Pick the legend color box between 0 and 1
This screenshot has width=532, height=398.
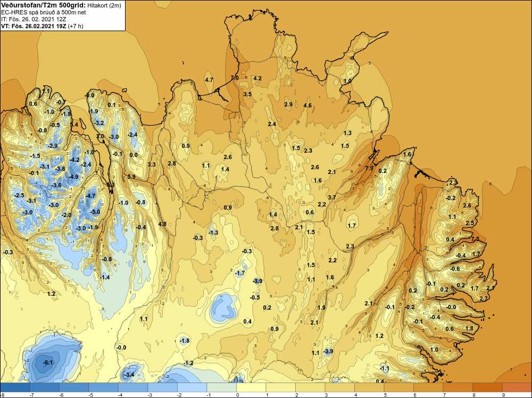tap(251, 387)
